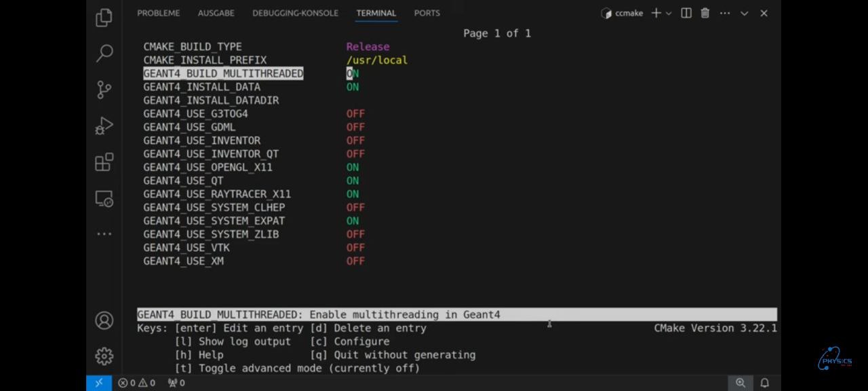This screenshot has height=391, width=868.
Task: Click the Accounts icon in activity bar
Action: click(104, 320)
